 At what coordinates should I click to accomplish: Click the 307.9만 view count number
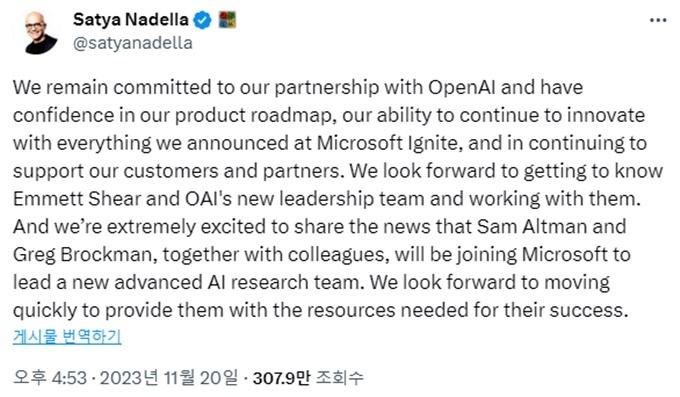[281, 377]
